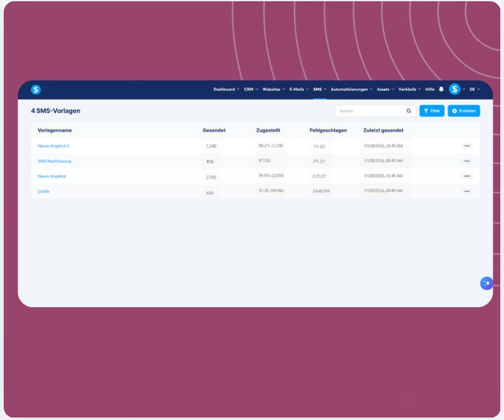Screen dimensions: 504x420
Task: Expand the Verkäufe menu
Action: [x=409, y=89]
